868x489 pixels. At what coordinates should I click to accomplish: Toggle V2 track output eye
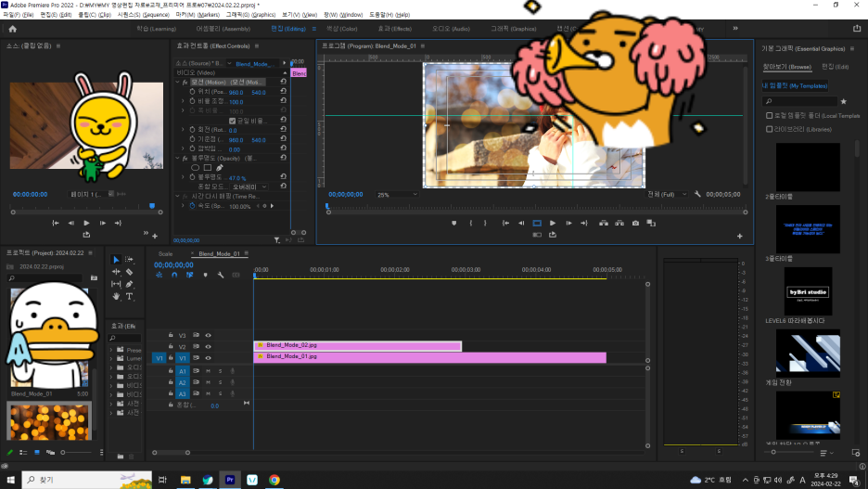coord(208,347)
